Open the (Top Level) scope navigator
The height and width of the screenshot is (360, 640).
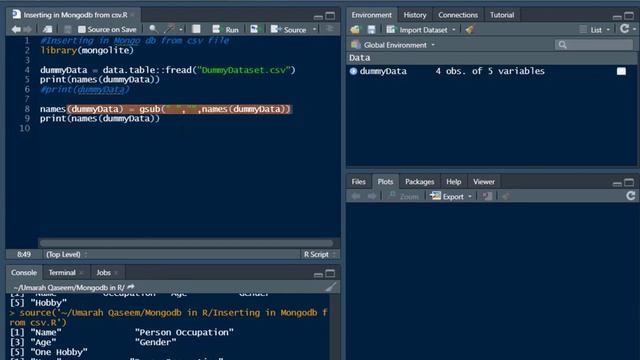pyautogui.click(x=67, y=254)
